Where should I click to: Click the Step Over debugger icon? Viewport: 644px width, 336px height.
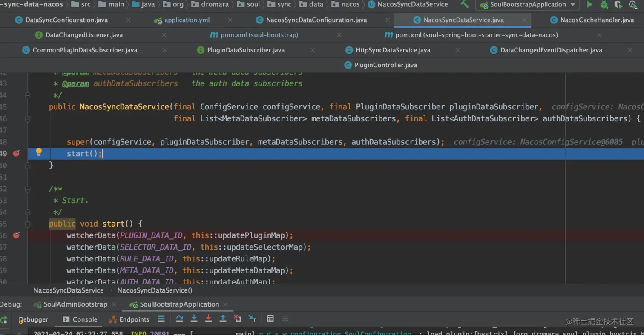[x=179, y=319]
